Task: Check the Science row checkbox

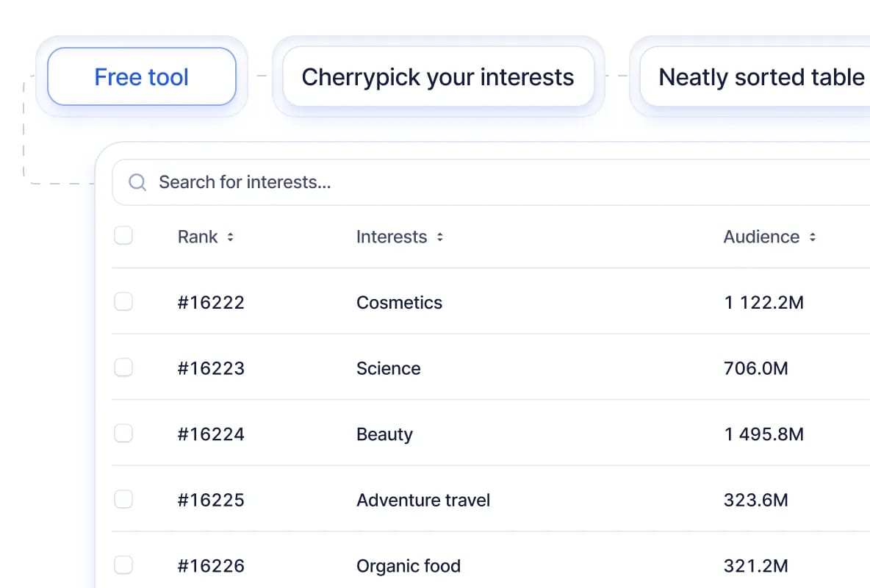Action: (x=123, y=367)
